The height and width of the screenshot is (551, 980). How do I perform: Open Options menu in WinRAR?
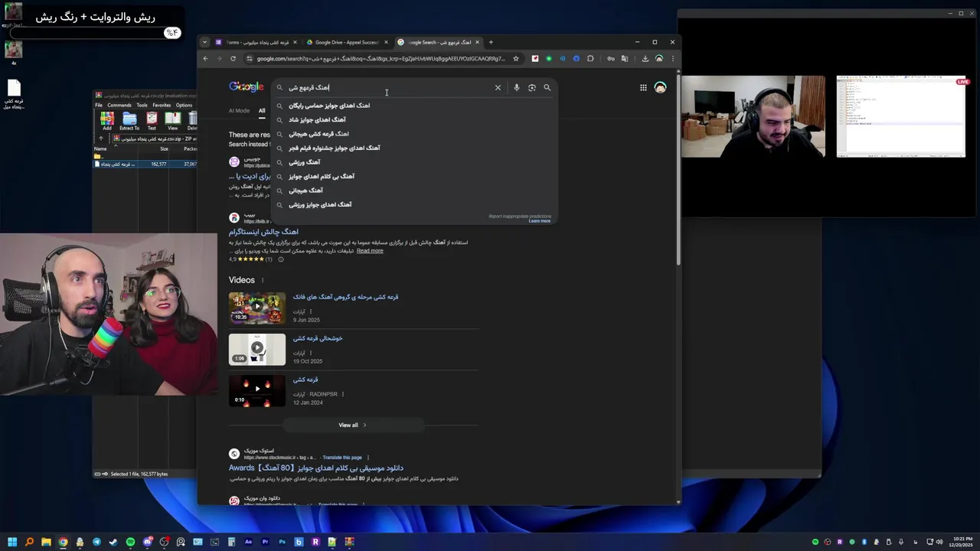pos(184,105)
